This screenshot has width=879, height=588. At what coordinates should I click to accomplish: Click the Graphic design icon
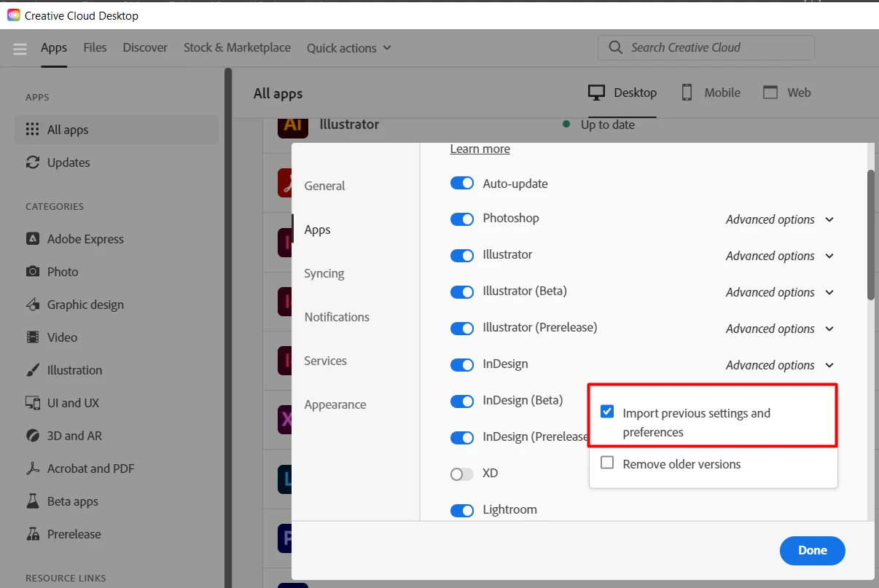coord(32,305)
